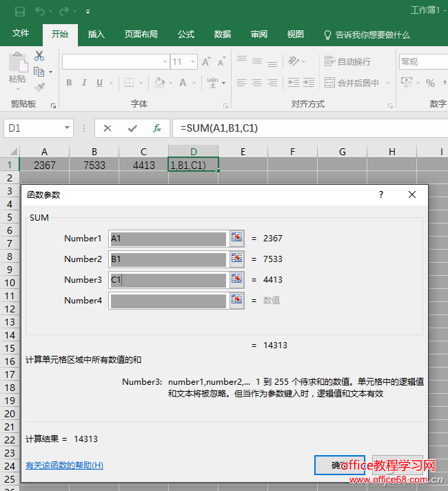This screenshot has height=491, width=448.
Task: Toggle Bold formatting in ribbon
Action: pyautogui.click(x=69, y=83)
